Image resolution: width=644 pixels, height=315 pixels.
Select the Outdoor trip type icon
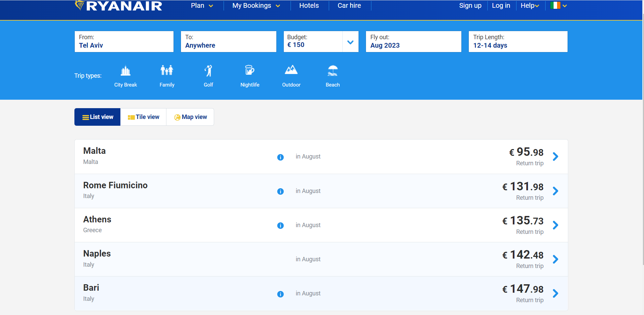[x=291, y=70]
